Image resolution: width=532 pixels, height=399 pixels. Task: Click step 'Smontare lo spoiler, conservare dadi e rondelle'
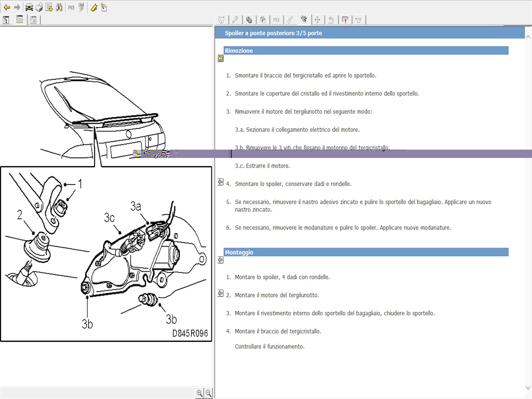(x=293, y=184)
